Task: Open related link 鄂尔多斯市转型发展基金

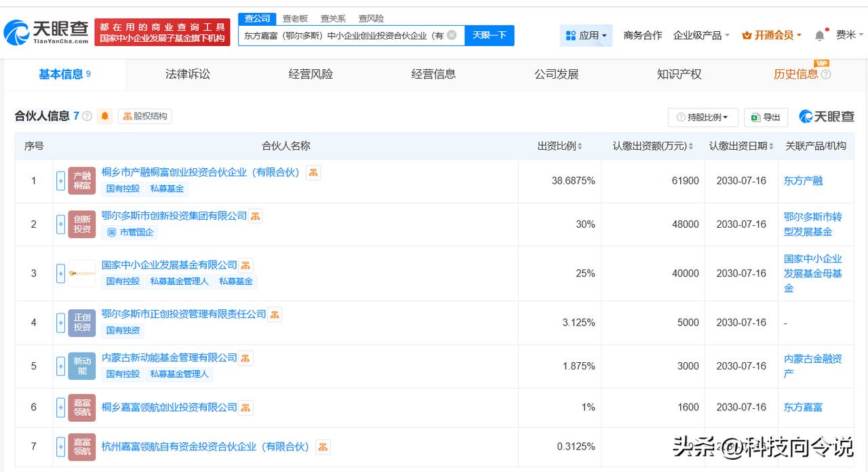Action: pyautogui.click(x=812, y=224)
